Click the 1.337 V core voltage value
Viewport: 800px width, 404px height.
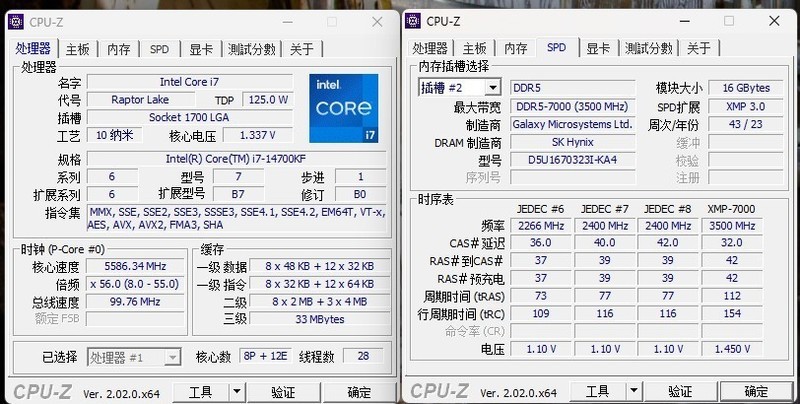click(258, 135)
